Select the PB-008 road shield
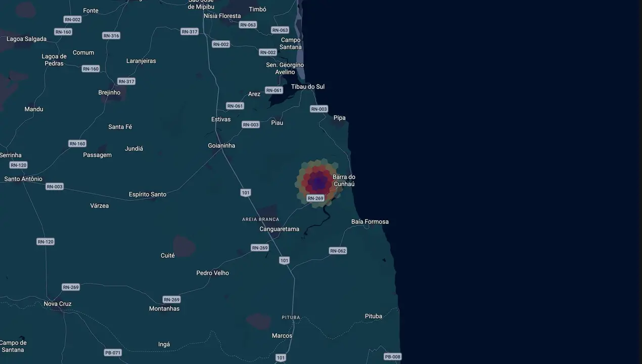Viewport: 642px width, 364px height. click(392, 356)
